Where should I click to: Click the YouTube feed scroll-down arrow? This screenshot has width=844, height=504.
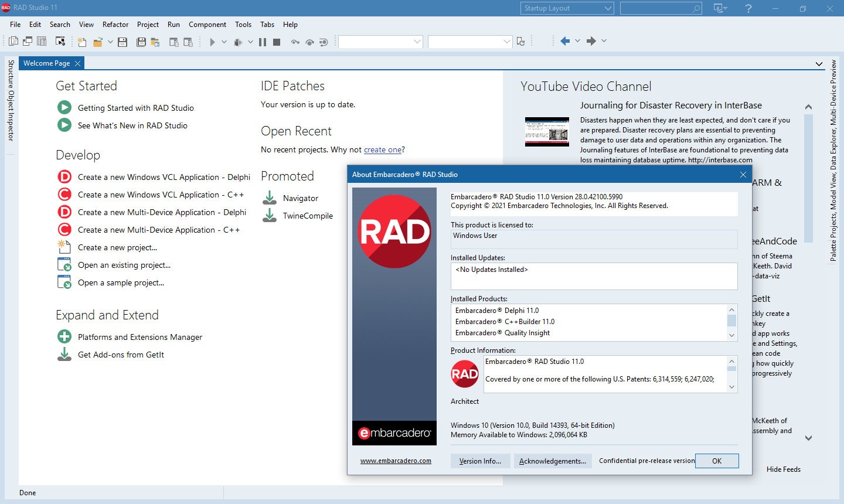[x=808, y=438]
